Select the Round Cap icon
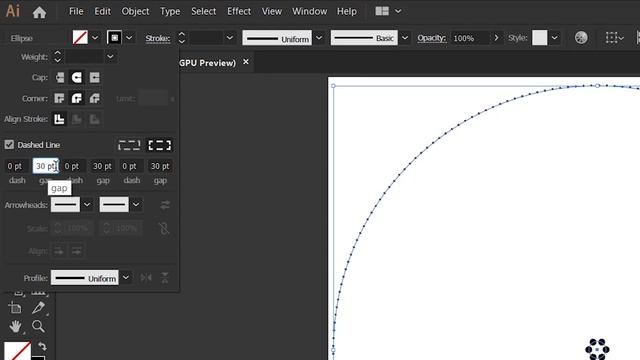This screenshot has width=640, height=360. pyautogui.click(x=77, y=78)
